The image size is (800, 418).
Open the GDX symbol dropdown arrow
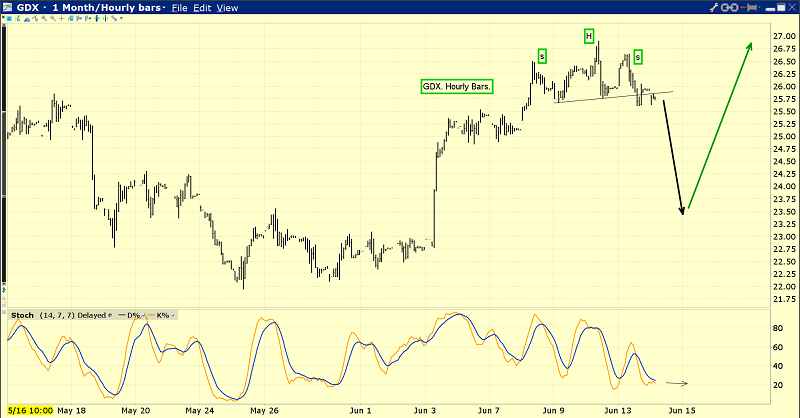pos(45,8)
